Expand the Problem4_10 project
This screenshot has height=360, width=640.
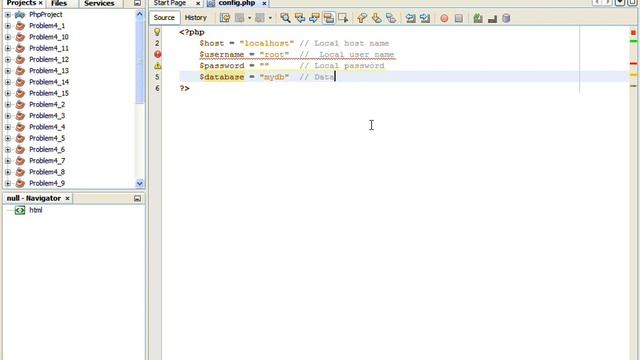[8, 37]
